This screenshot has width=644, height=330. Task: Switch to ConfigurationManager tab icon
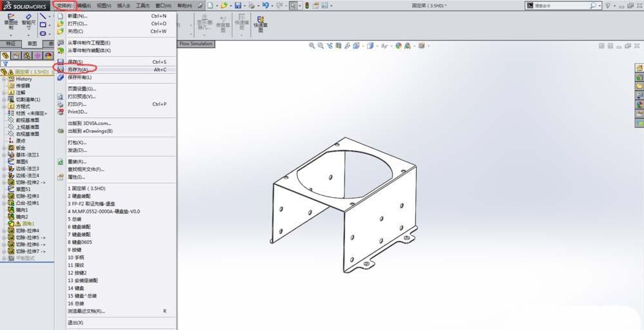click(26, 55)
